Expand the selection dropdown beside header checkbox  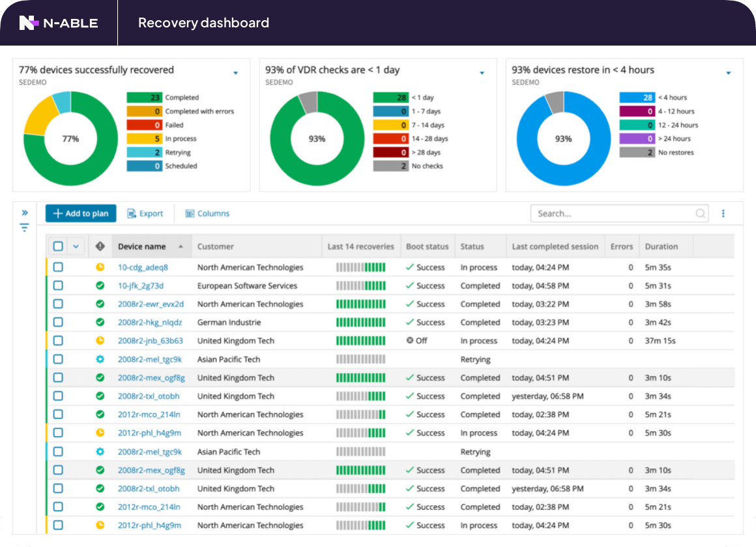pyautogui.click(x=76, y=246)
